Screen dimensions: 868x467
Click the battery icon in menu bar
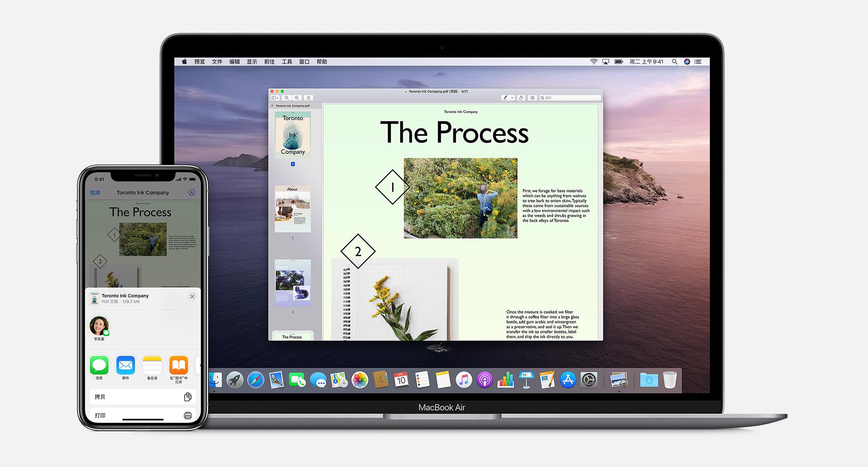[x=619, y=62]
